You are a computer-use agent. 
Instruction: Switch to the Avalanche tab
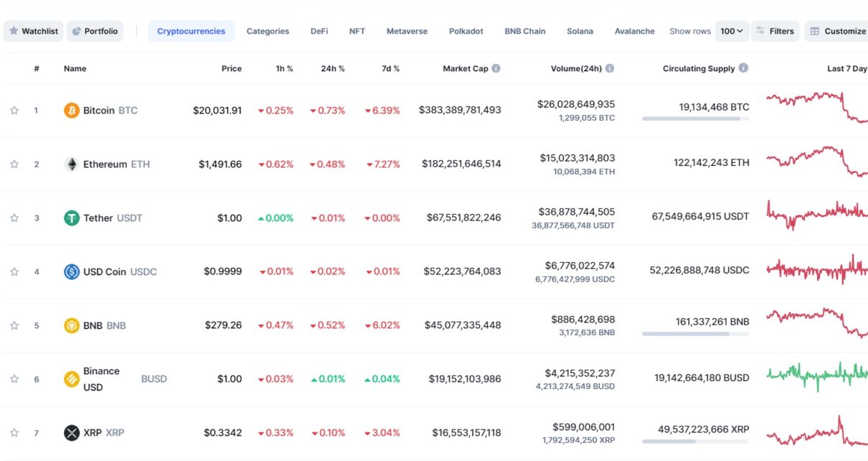[x=635, y=31]
